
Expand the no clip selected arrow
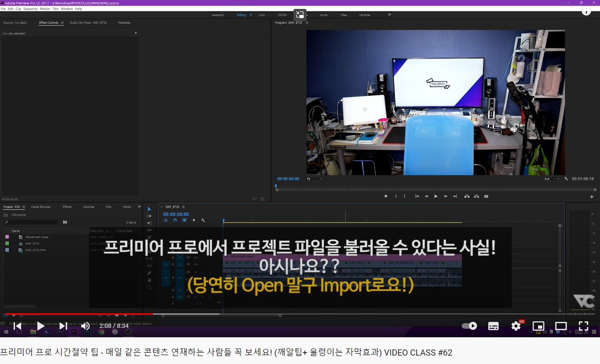(136, 33)
